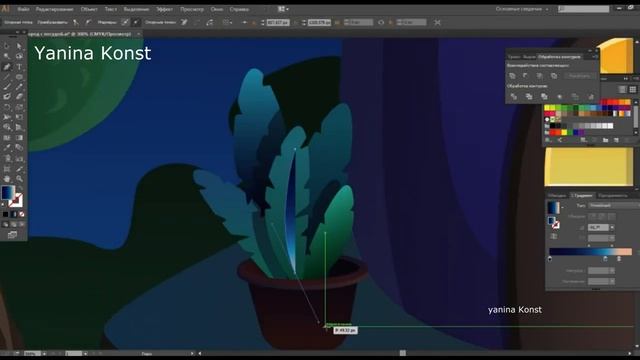Select the Paintbrush tool
The width and height of the screenshot is (640, 360).
[x=7, y=87]
